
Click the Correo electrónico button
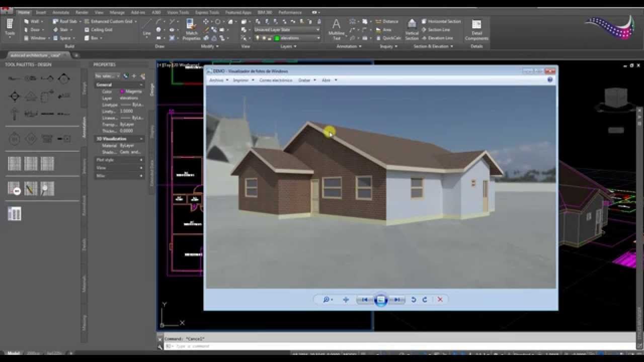coord(275,80)
